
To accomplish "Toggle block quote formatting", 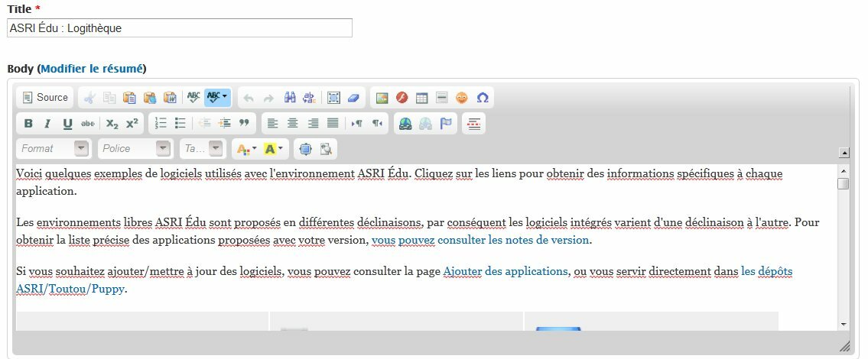I will (x=244, y=123).
